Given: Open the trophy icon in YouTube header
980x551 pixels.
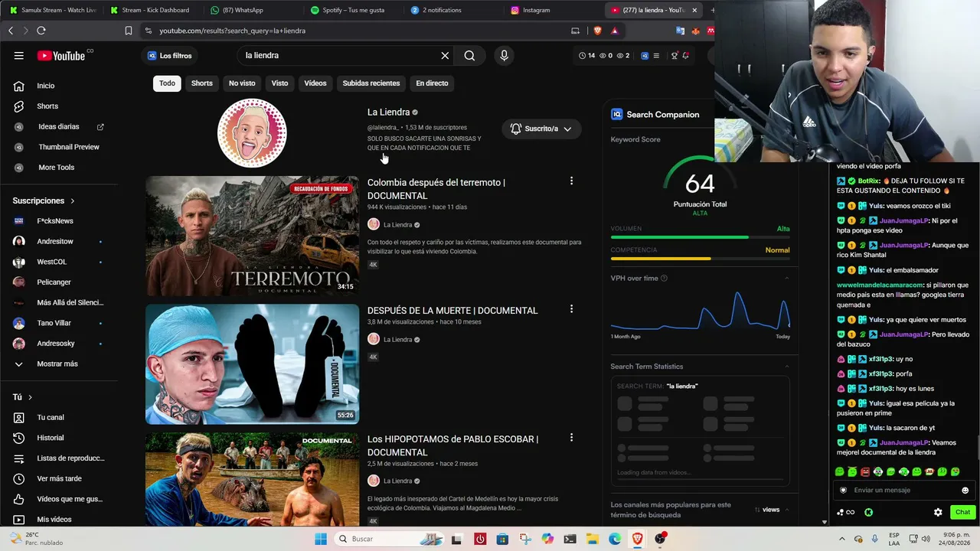Looking at the screenshot, I should (x=674, y=56).
